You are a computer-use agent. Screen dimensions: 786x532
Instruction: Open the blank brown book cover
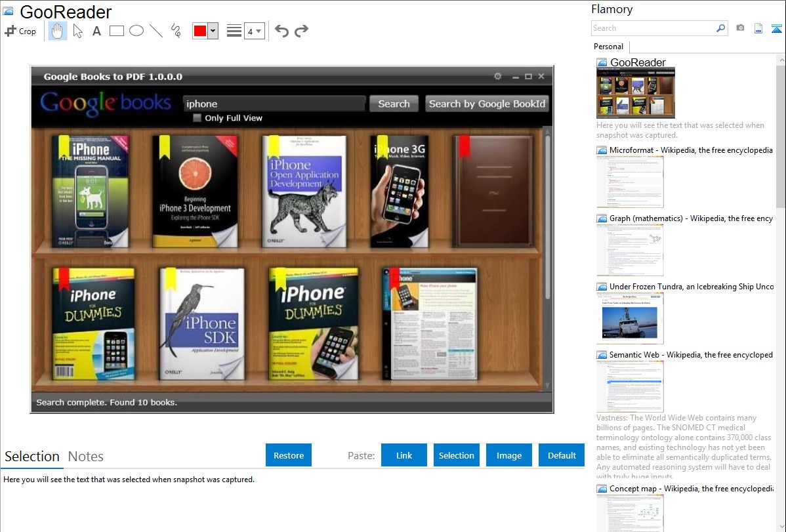click(493, 191)
